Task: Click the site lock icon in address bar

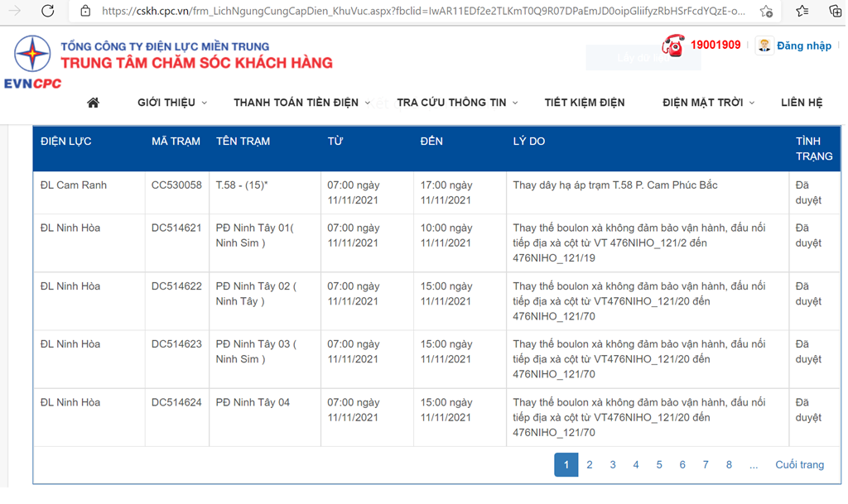Action: coord(85,11)
